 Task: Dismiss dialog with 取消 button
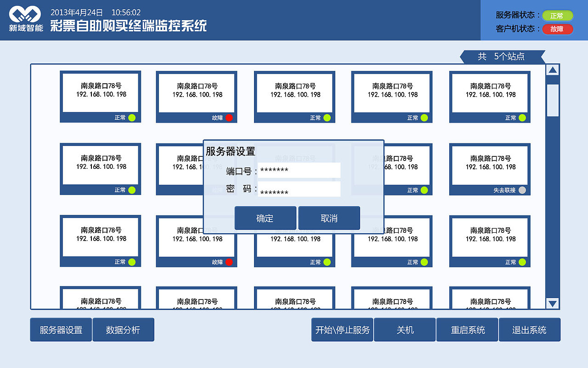click(329, 218)
